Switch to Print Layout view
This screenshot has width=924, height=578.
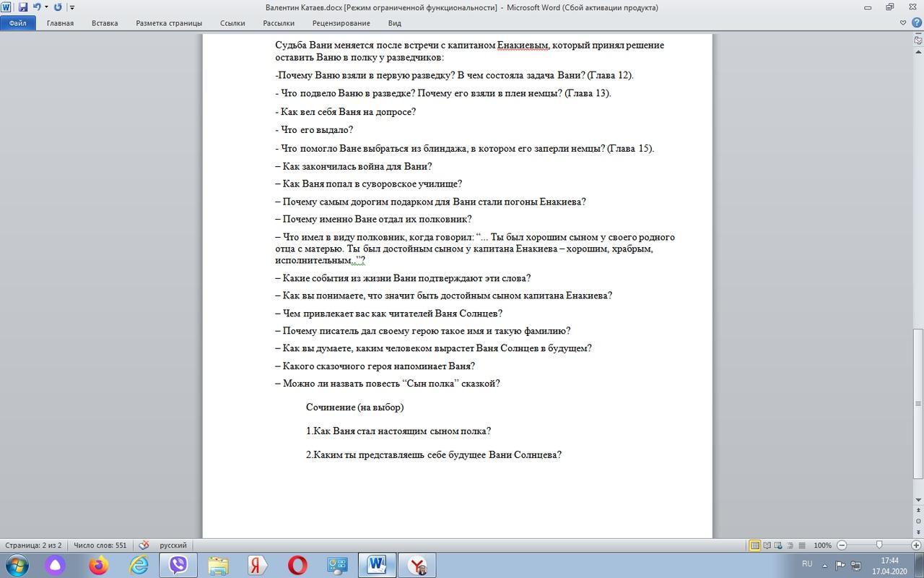755,545
